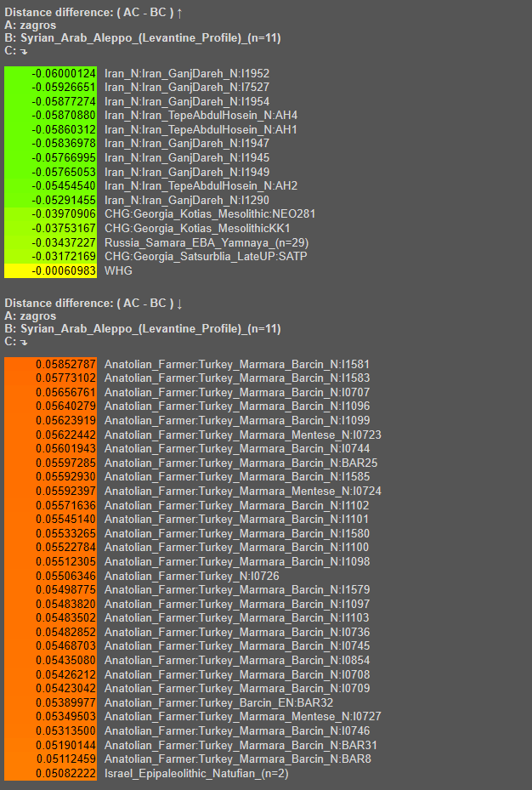Click the A: zagros label in top section
This screenshot has width=532, height=790.
coord(31,26)
